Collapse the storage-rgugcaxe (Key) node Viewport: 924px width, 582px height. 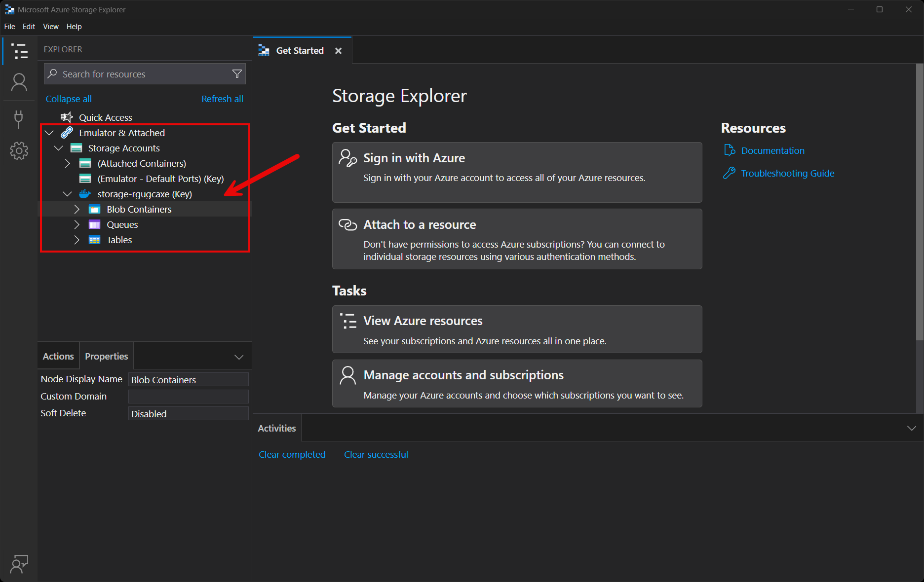[x=68, y=193]
